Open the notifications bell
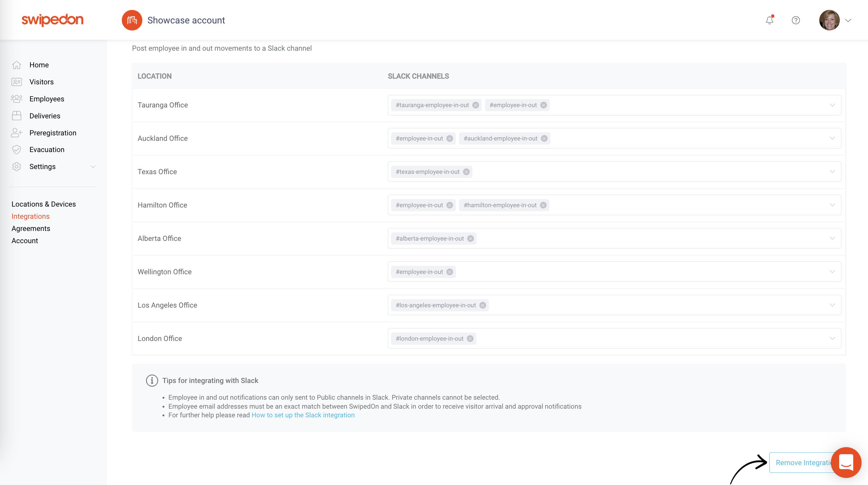This screenshot has width=868, height=485. (x=769, y=20)
